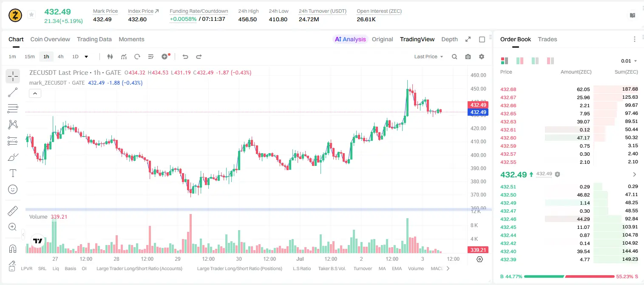Click the 432.68 ask price row
The height and width of the screenshot is (285, 644).
click(569, 89)
